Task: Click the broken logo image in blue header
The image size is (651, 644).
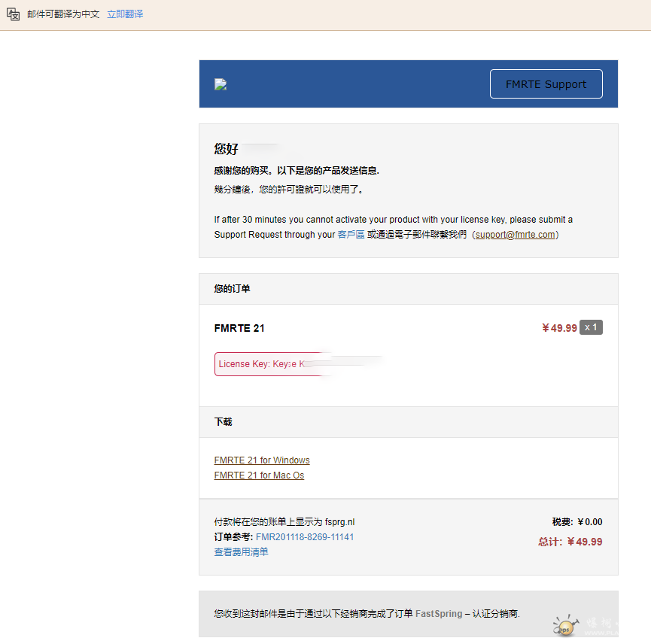Action: (221, 84)
